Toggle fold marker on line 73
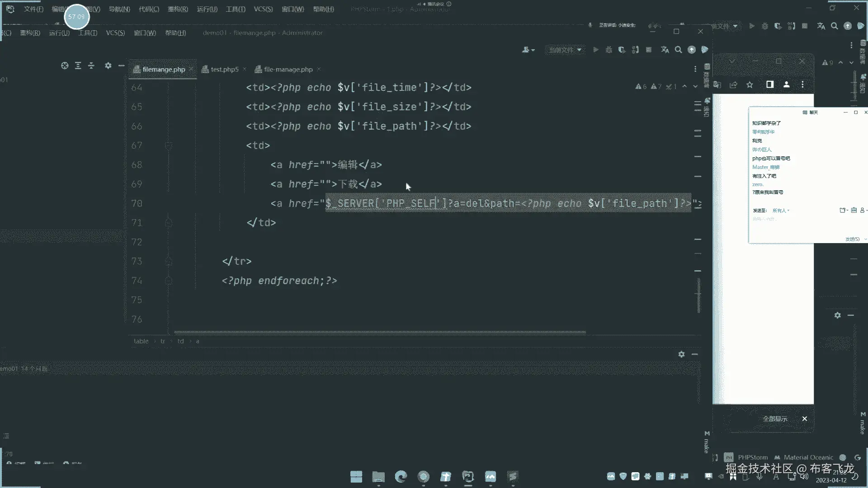This screenshot has height=488, width=868. pos(169,261)
